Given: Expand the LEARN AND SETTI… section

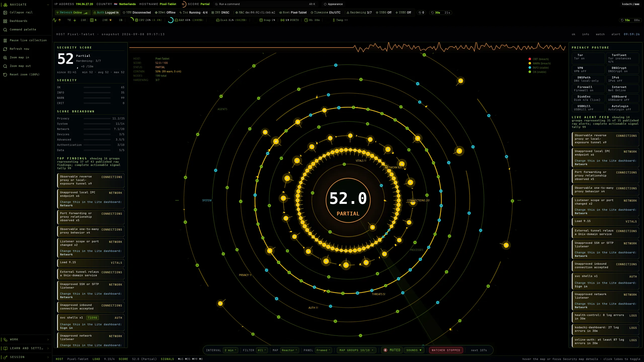Looking at the screenshot, I should tap(26, 348).
